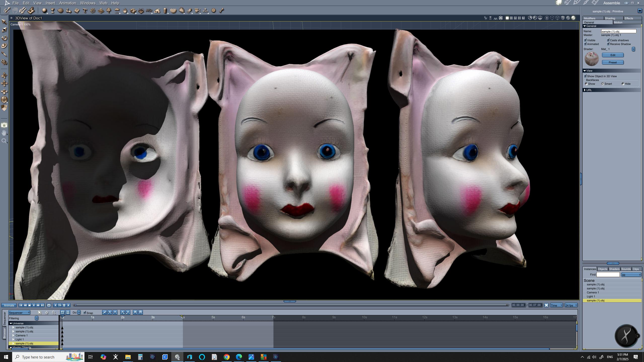
Task: Toggle the Casts shadows checkbox
Action: click(608, 40)
